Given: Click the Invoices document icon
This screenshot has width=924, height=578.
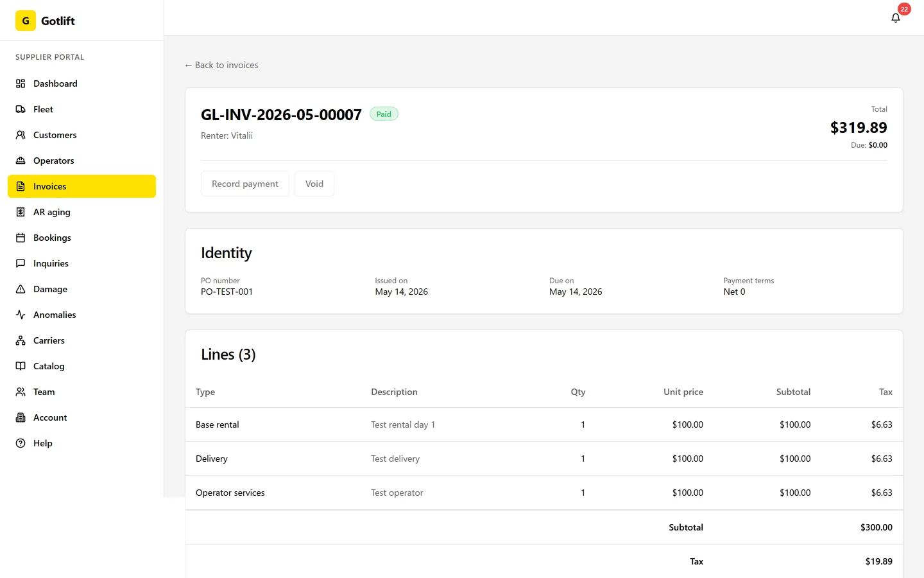Looking at the screenshot, I should coord(21,186).
